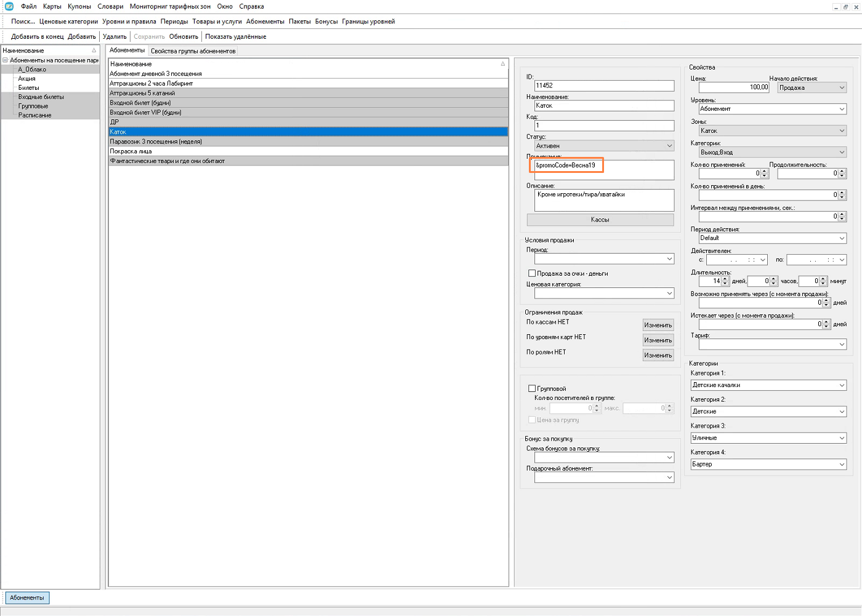
Task: Expand the Уровень dropdown with Абонемент
Action: (773, 109)
